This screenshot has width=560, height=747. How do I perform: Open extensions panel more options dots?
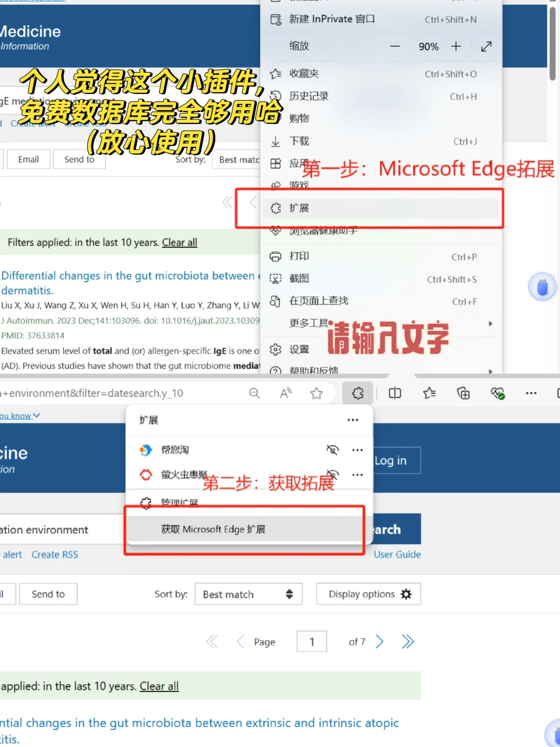pyautogui.click(x=353, y=420)
